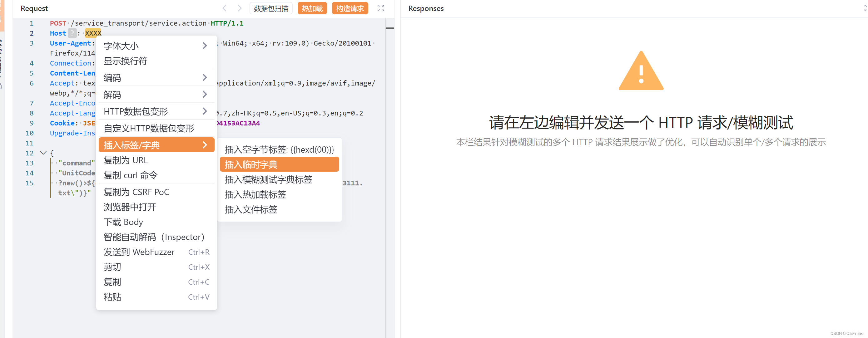Click the Responses panel title
Image resolution: width=868 pixels, height=338 pixels.
point(426,8)
